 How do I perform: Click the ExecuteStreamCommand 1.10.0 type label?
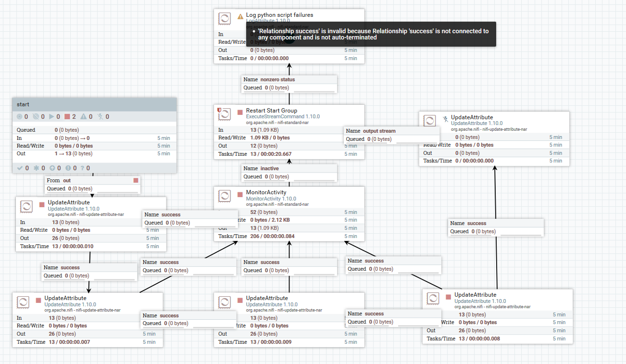(x=283, y=116)
